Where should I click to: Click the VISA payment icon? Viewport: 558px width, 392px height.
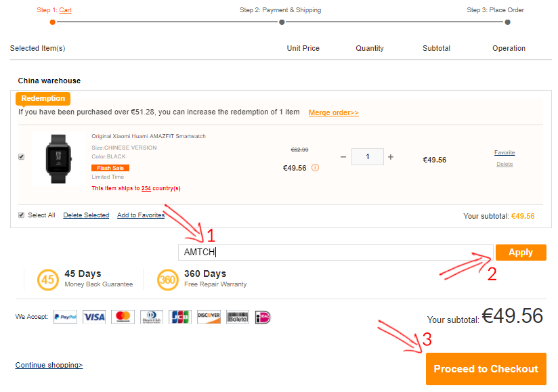pyautogui.click(x=94, y=317)
